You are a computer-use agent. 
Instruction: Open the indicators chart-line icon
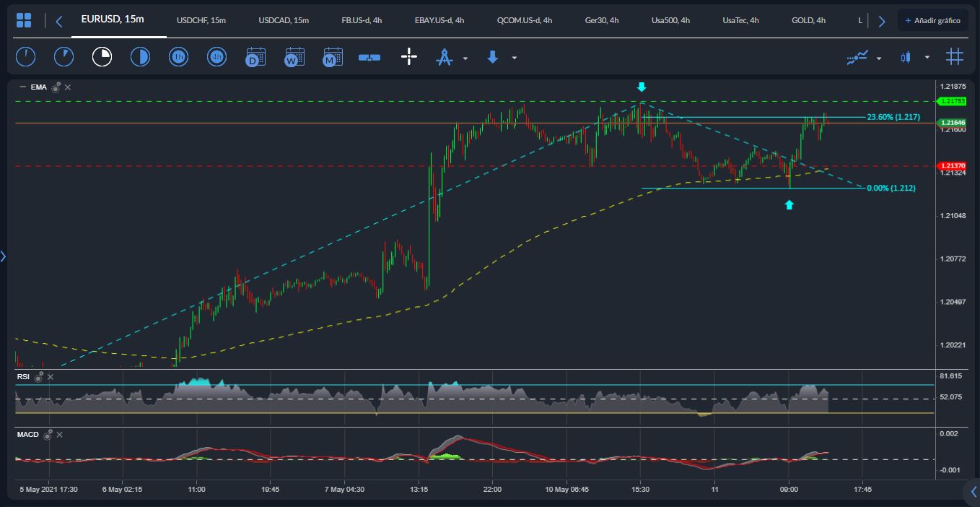pos(857,57)
